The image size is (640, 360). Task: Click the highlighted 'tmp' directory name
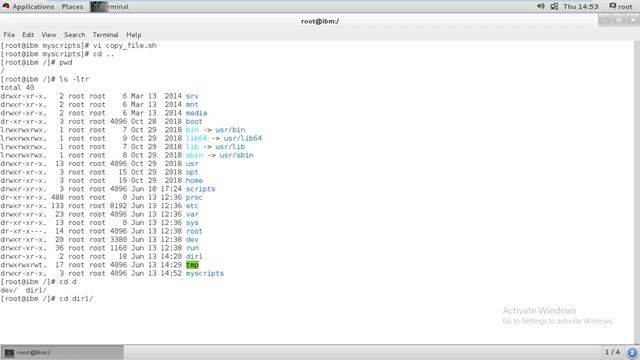pos(192,265)
